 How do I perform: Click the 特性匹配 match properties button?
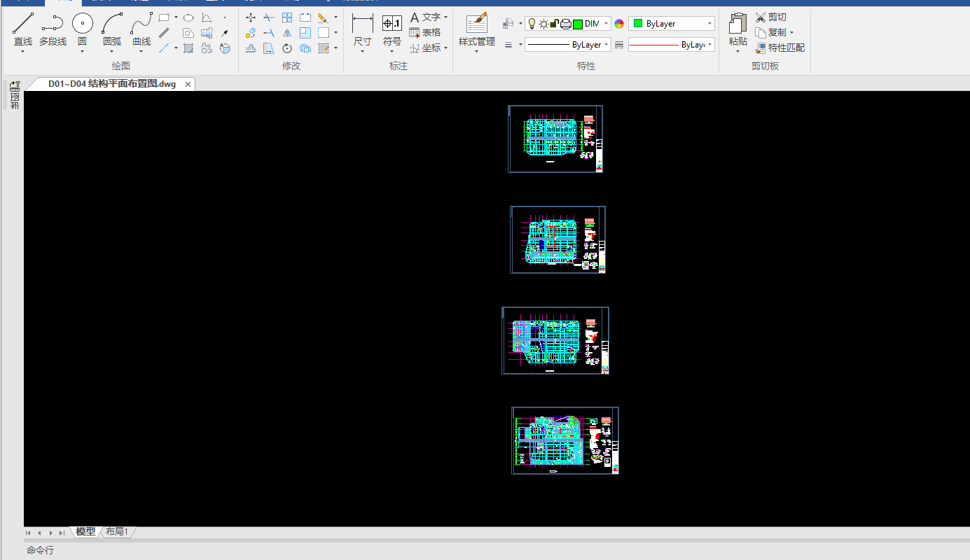[780, 48]
